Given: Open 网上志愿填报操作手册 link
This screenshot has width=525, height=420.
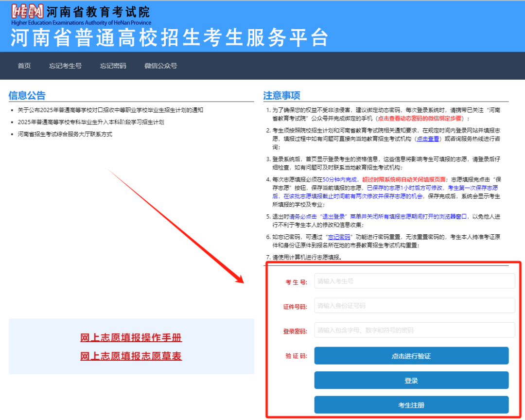Looking at the screenshot, I should click(x=131, y=338).
